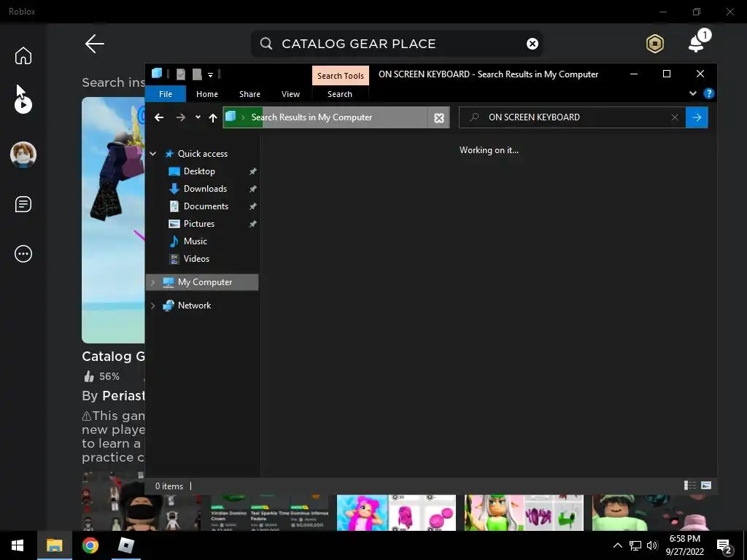Click New folder quick access toolbar icon
747x560 pixels.
197,74
